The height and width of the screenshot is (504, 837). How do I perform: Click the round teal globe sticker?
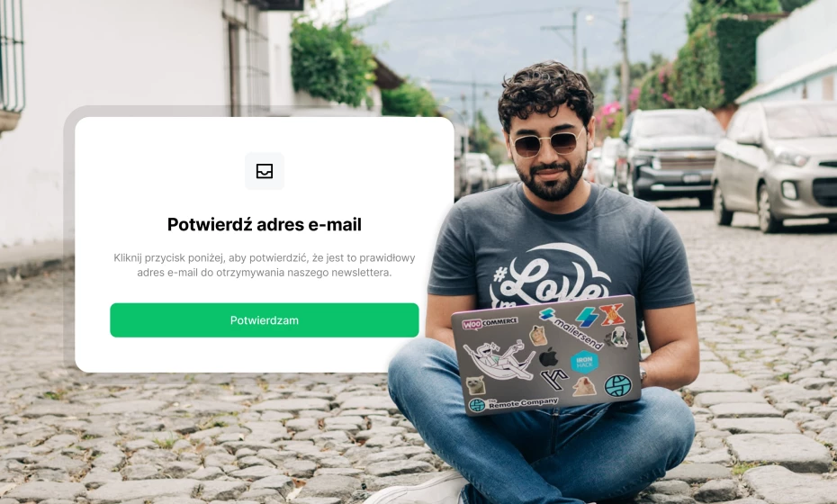pos(617,385)
